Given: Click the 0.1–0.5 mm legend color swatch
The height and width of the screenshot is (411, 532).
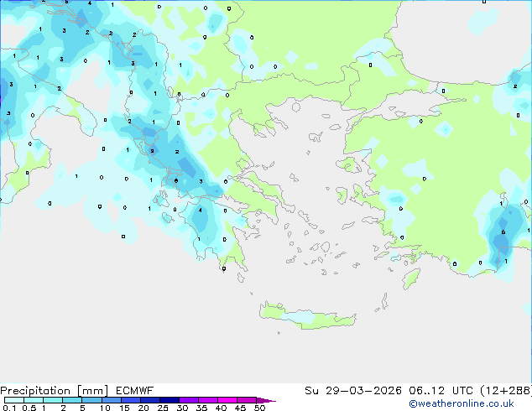Looking at the screenshot, I should pos(14,400).
